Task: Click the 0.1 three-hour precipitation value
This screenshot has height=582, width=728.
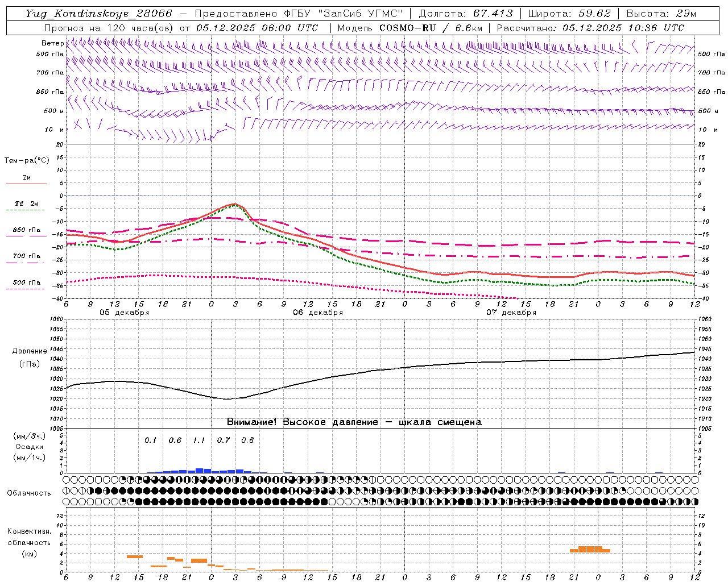Action: tap(150, 440)
